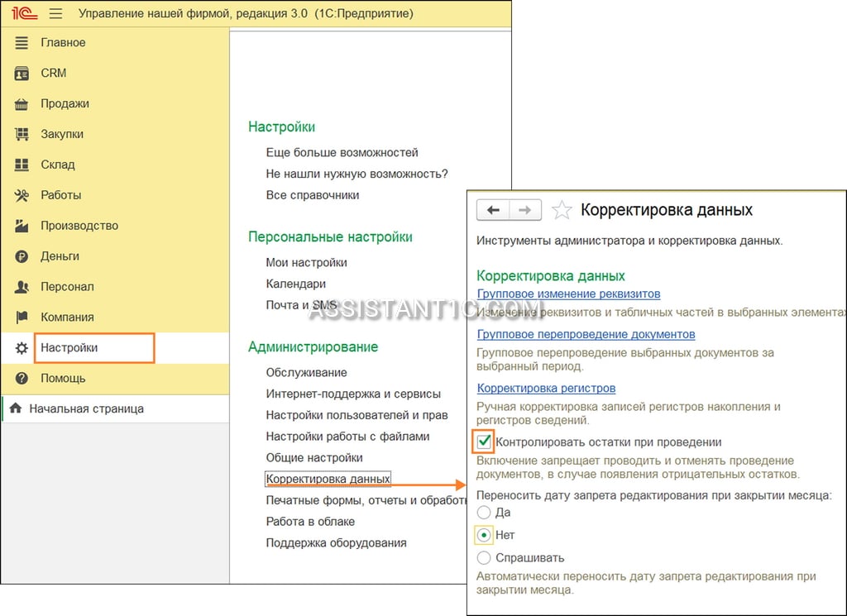Click the home icon beside Начальная страница
The width and height of the screenshot is (847, 616).
pos(16,408)
